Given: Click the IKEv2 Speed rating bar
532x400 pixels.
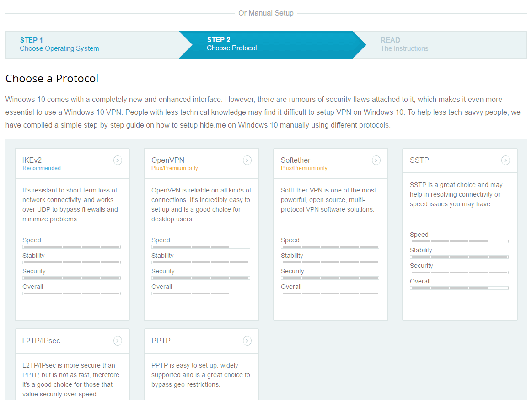Looking at the screenshot, I should (72, 247).
